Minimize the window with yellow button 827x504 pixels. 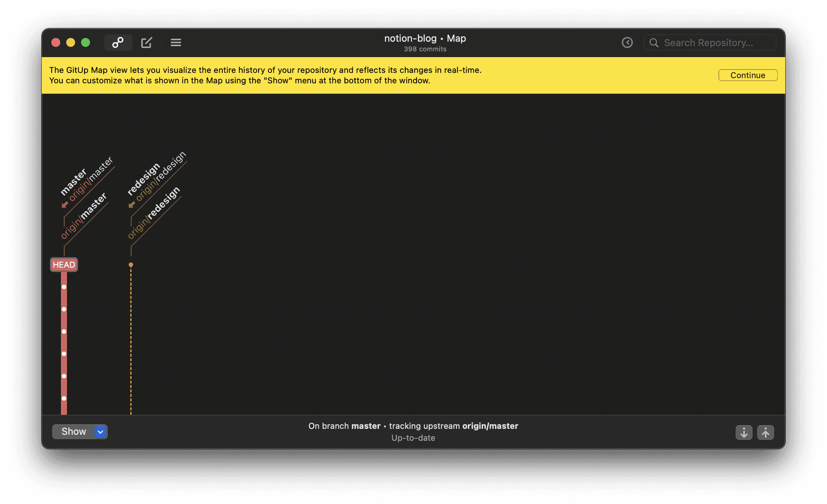point(71,43)
